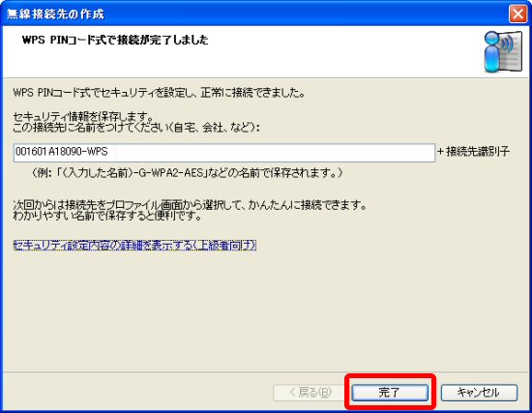Click the empty gray dialog area above buttons
The width and height of the screenshot is (532, 413).
(265, 312)
